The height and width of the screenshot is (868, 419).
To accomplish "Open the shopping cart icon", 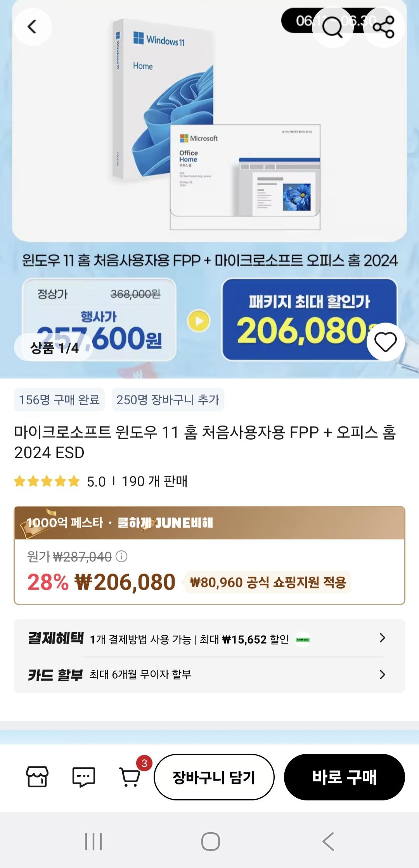I will [130, 777].
